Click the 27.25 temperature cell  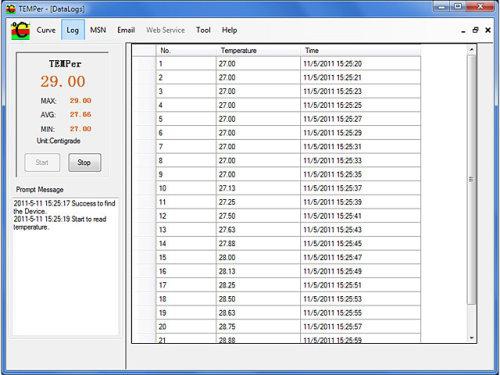(258, 202)
